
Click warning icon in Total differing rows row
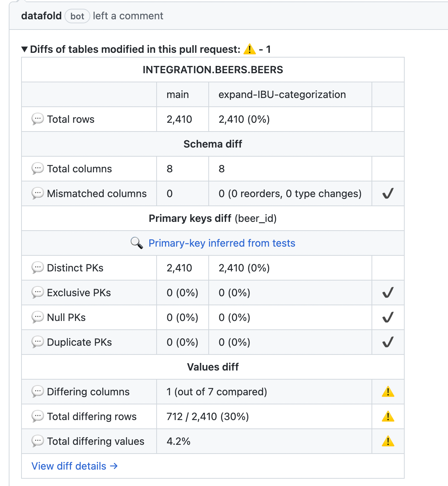click(388, 416)
